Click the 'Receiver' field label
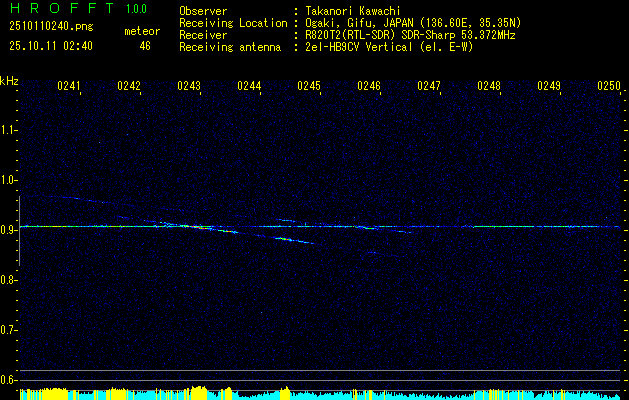Image resolution: width=629 pixels, height=400 pixels. pyautogui.click(x=203, y=35)
